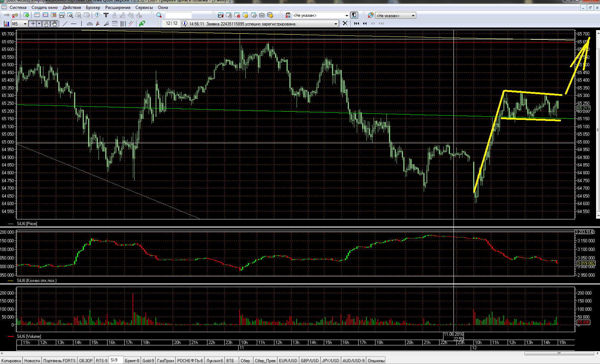
Task: Click the bold T text icon
Action: pos(106,15)
